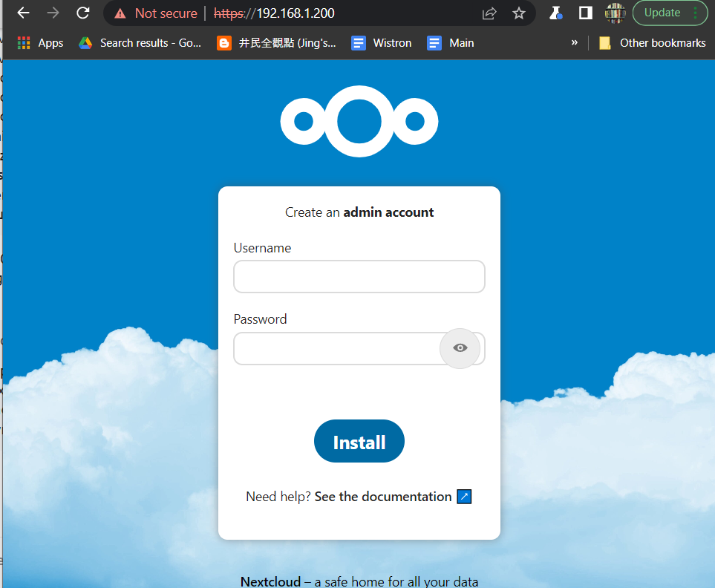Click the external link arrow icon
The height and width of the screenshot is (588, 715).
click(464, 497)
